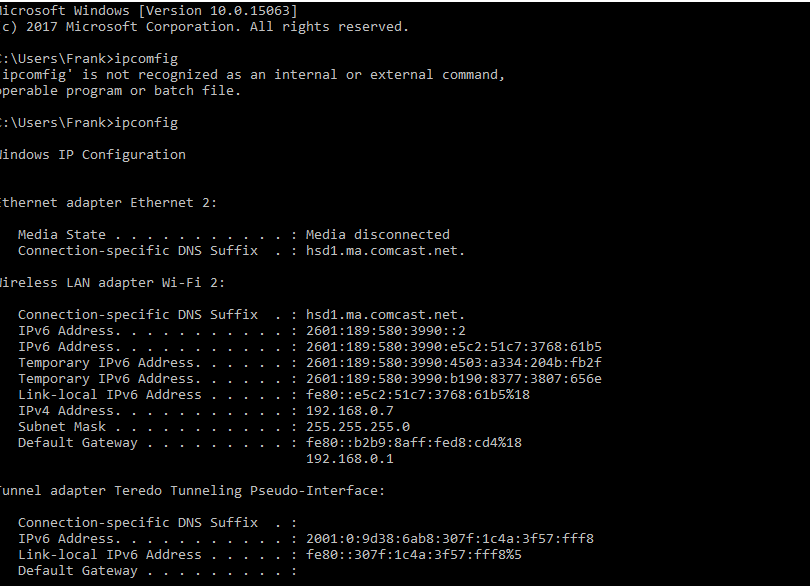Click the gateway address fe80::b2b9:8aff:fed8:cd4%18
Image resolution: width=810 pixels, height=586 pixels.
(x=413, y=443)
